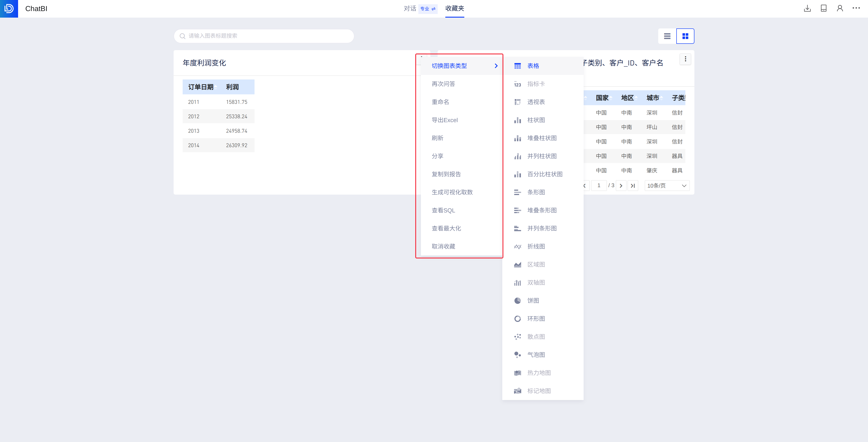This screenshot has width=868, height=442.
Task: Expand 切换图表类型 submenu arrow
Action: tap(496, 66)
